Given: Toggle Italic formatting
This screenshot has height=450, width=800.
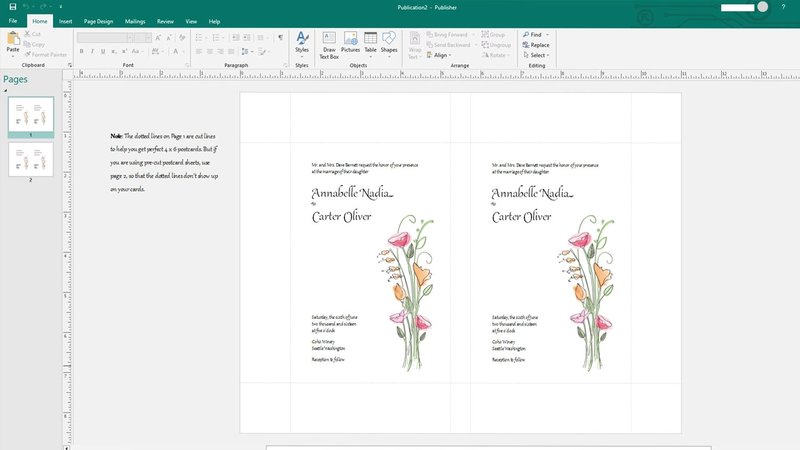Looking at the screenshot, I should [93, 51].
